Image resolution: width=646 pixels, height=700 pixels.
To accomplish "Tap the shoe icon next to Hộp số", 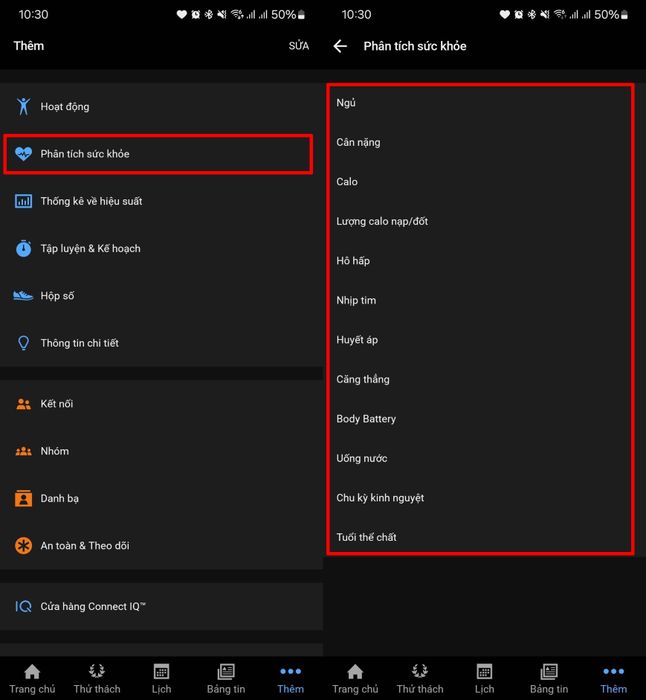I will pos(23,296).
